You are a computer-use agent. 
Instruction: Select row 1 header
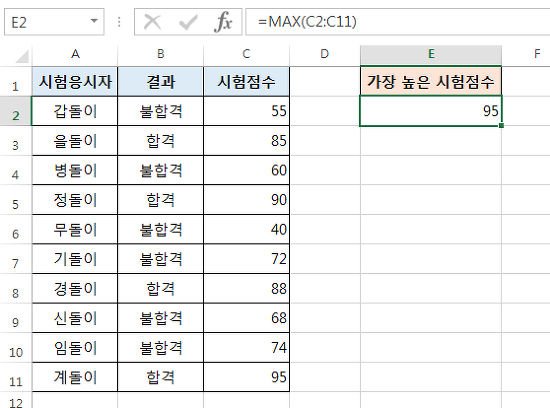click(16, 82)
